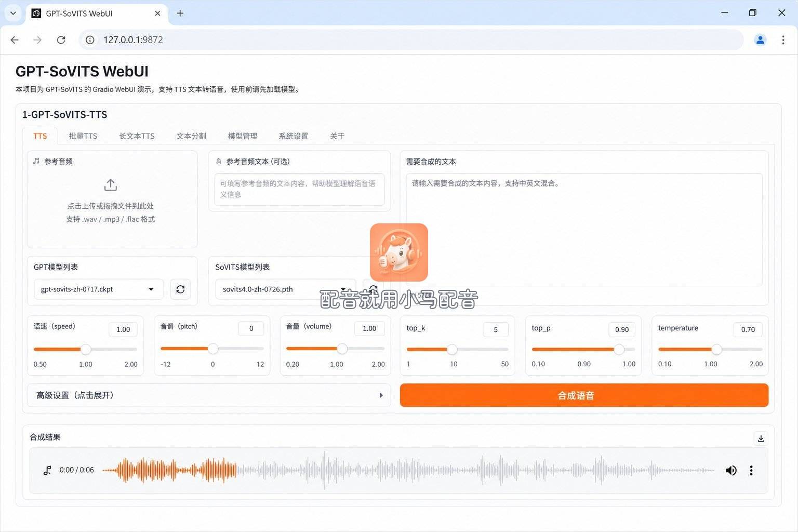Viewport: 798px width, 532px height.
Task: Go back in browser history
Action: coord(15,40)
